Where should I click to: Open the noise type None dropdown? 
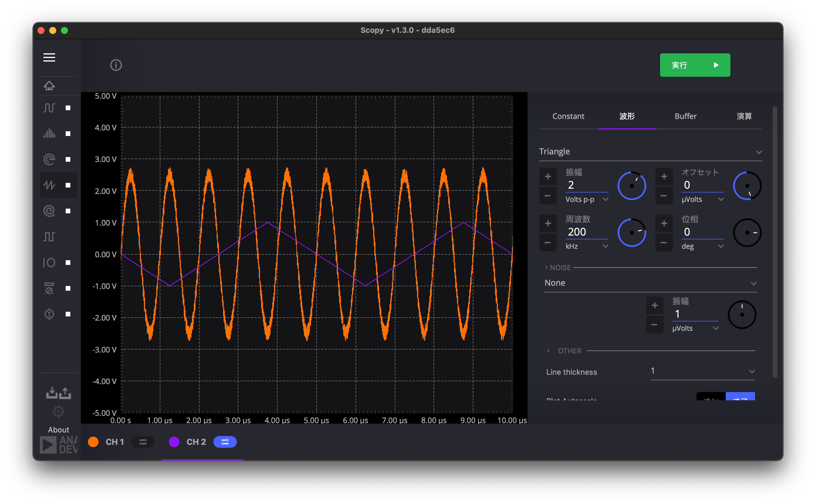[x=650, y=283]
